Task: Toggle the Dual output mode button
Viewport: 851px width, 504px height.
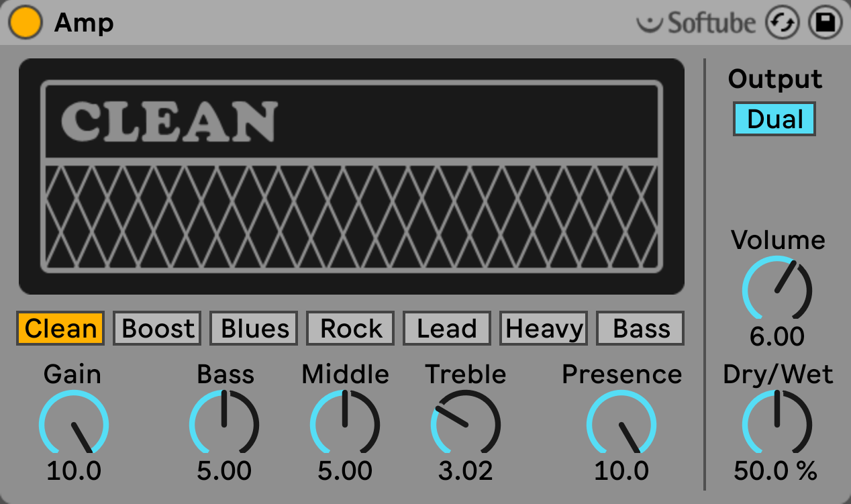Action: click(x=774, y=119)
